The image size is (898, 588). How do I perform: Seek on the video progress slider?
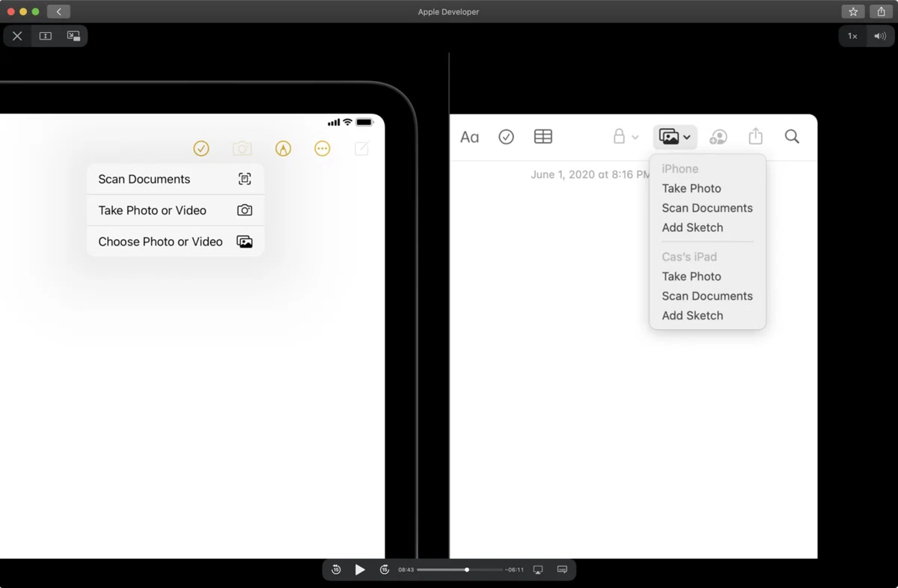pos(459,570)
